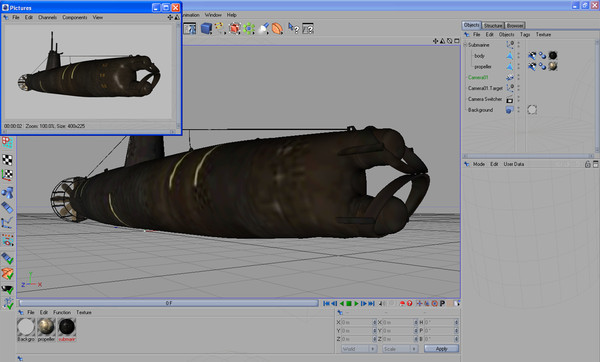Toggle visibility dots for Background object
This screenshot has width=600, height=362.
click(x=519, y=110)
